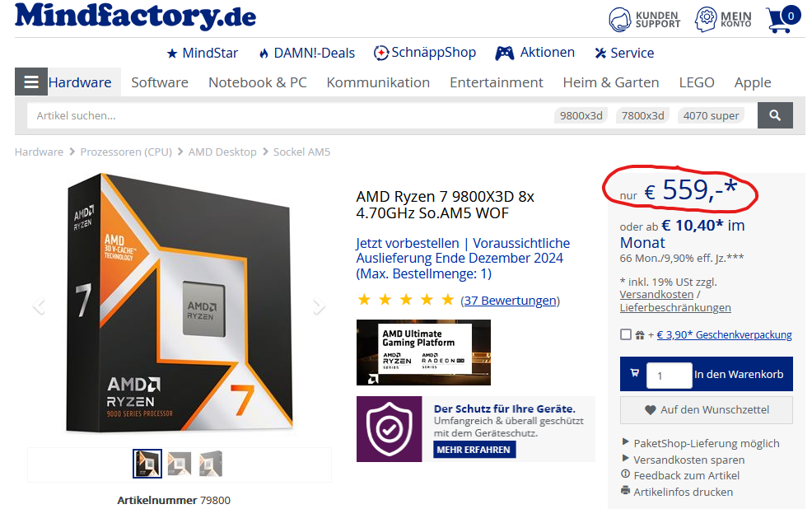Image resolution: width=812 pixels, height=509 pixels.
Task: Click the magnifier search button
Action: click(x=775, y=115)
